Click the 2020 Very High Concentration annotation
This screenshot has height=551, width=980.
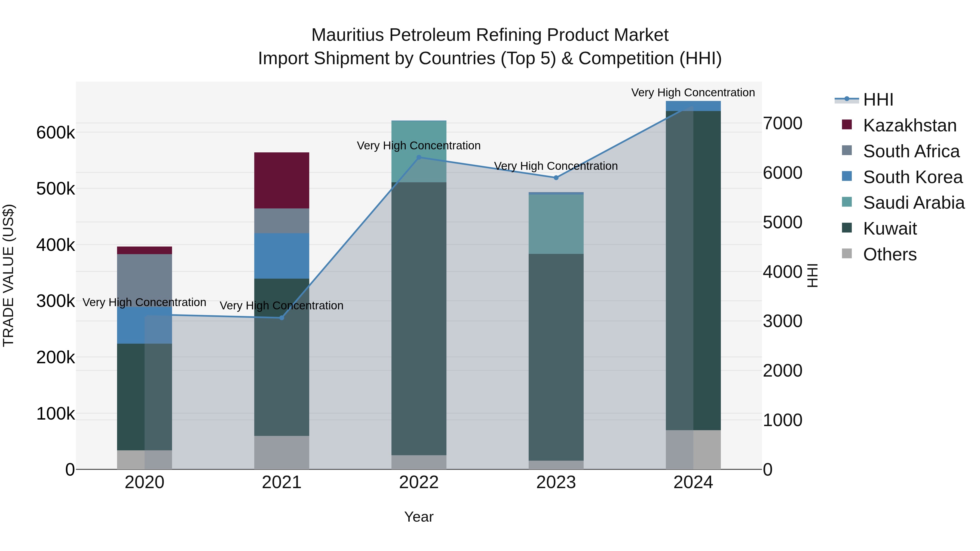pyautogui.click(x=145, y=302)
